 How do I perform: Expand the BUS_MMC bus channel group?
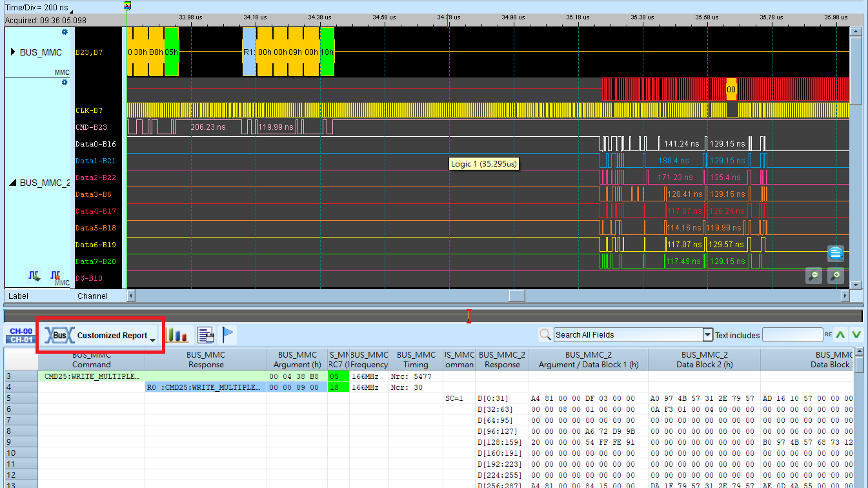click(x=13, y=52)
